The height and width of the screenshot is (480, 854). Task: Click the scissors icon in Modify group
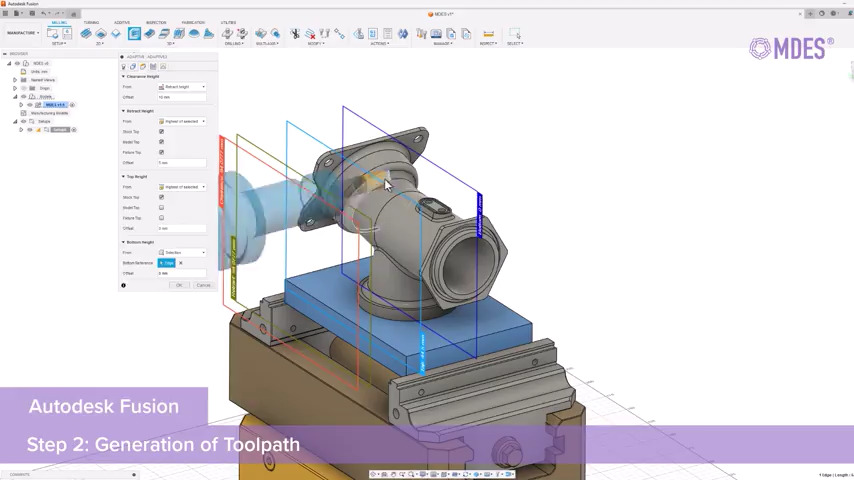click(295, 34)
